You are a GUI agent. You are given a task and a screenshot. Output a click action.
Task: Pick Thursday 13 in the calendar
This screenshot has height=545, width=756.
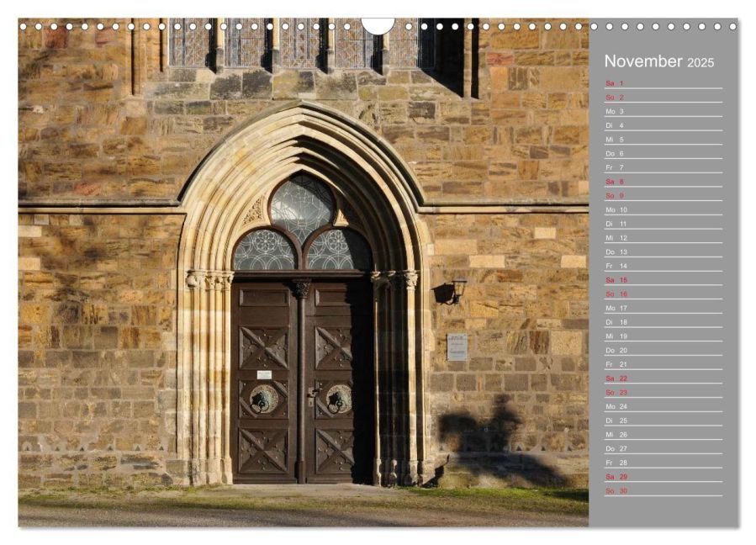coord(663,251)
